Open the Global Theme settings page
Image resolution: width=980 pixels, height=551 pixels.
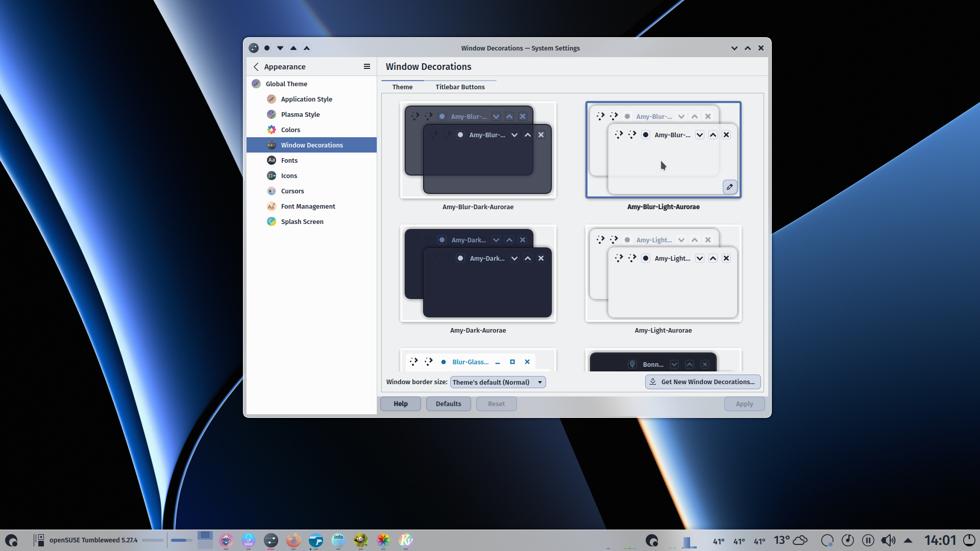click(x=311, y=84)
